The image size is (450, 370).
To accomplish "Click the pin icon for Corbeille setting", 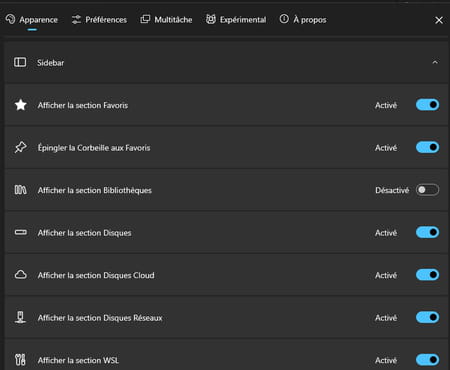I will (x=21, y=147).
